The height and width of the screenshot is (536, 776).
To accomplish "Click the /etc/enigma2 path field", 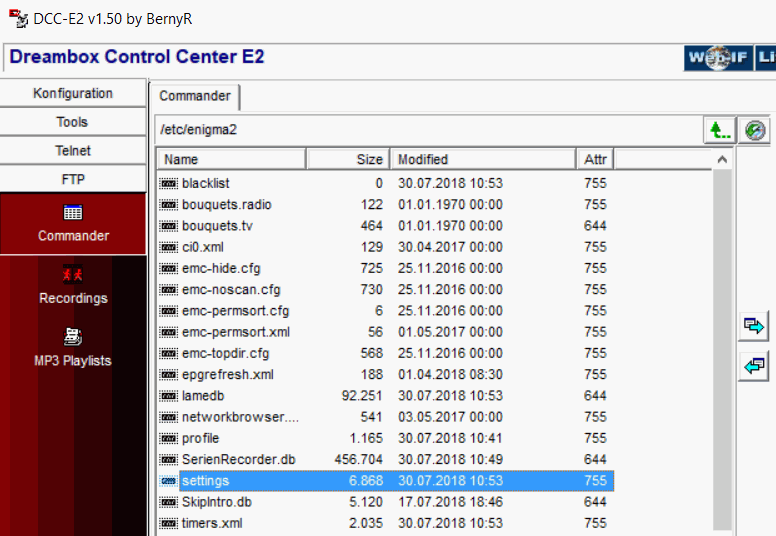I will coord(429,130).
